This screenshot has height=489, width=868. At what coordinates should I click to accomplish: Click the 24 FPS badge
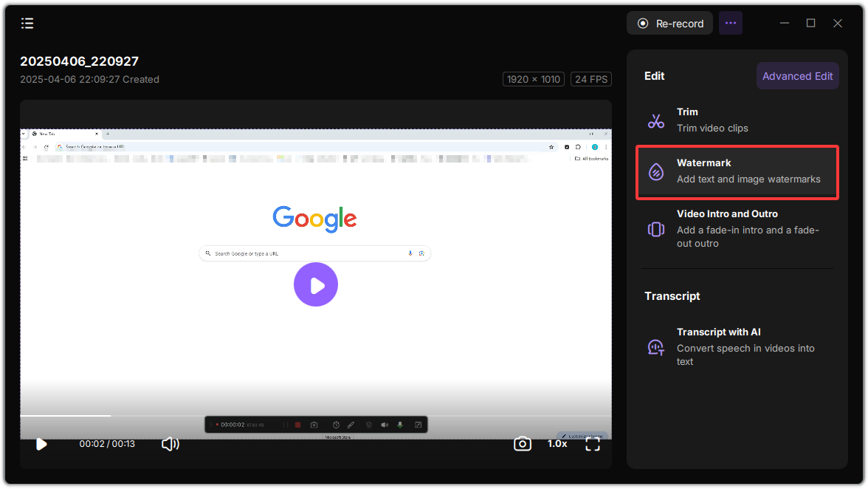591,79
